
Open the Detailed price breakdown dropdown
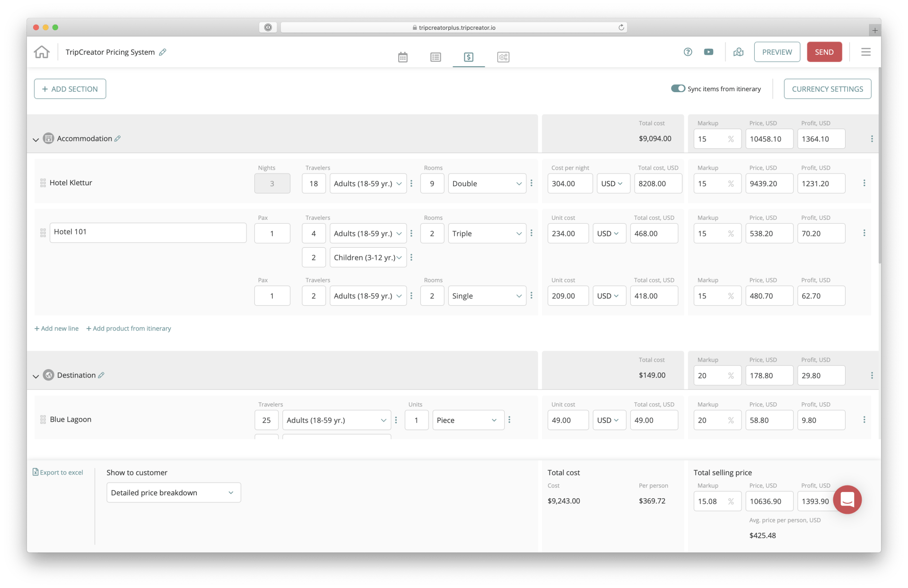174,493
